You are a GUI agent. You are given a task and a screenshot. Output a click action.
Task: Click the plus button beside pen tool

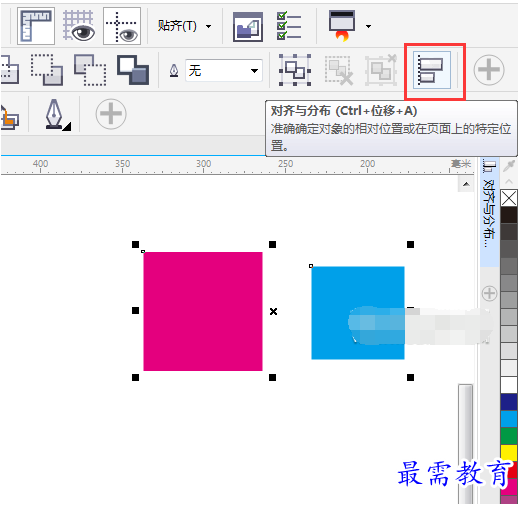(x=111, y=114)
